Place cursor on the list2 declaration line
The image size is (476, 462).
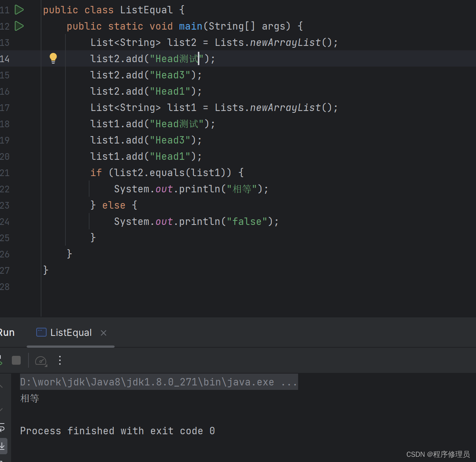pyautogui.click(x=214, y=43)
